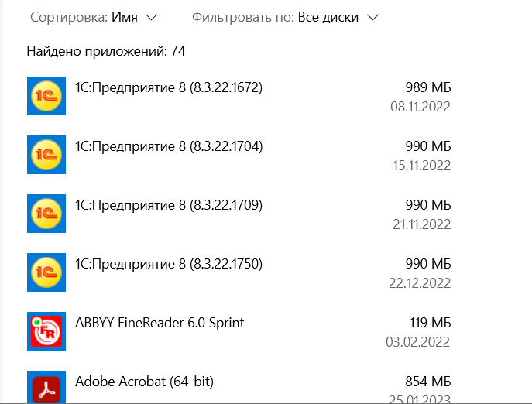Click the chevron next to Имя
The image size is (532, 404).
pyautogui.click(x=151, y=17)
